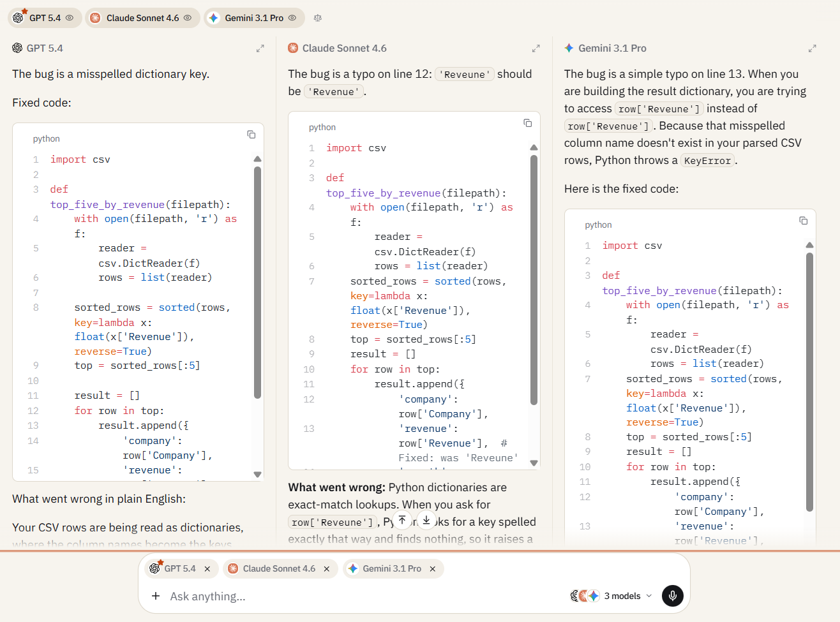
Task: Copy code from GPT 5.4 code block
Action: (x=251, y=135)
